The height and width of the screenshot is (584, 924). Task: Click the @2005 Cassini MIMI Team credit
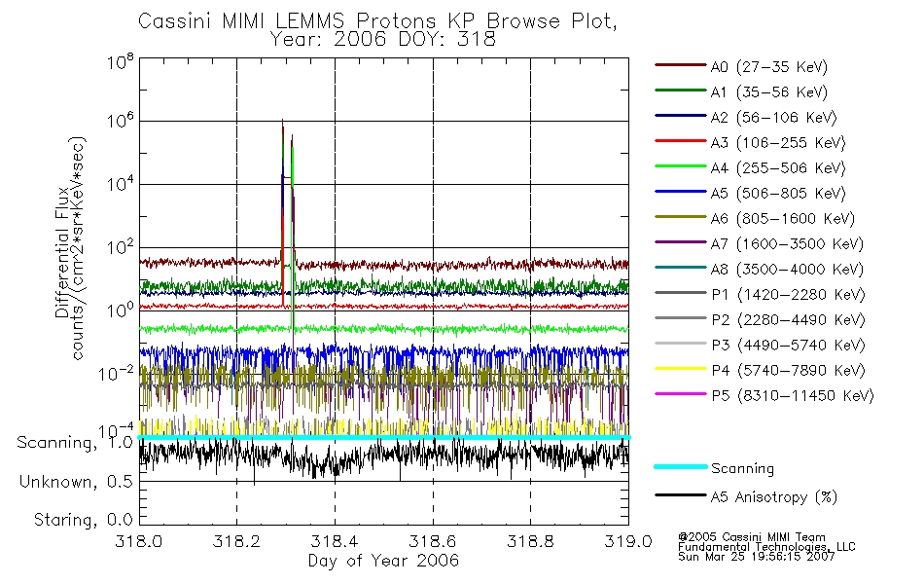click(751, 537)
